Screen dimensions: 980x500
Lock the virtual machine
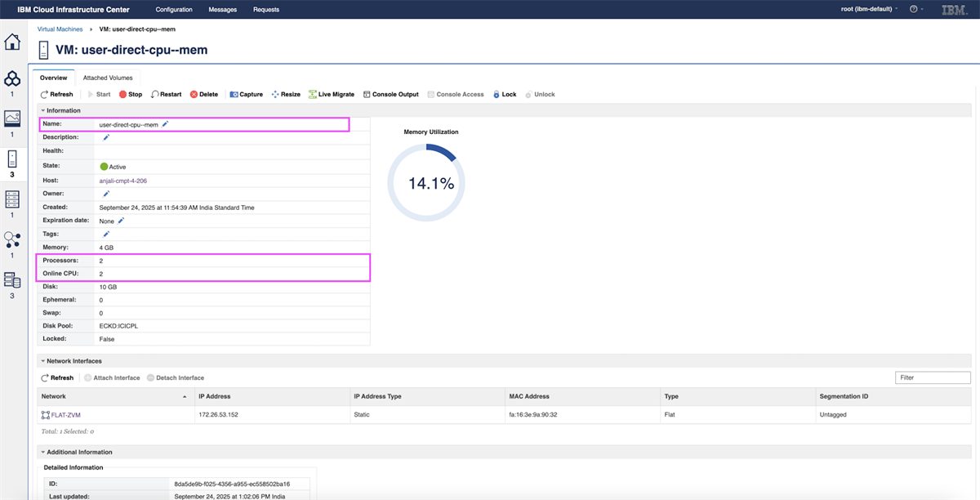click(505, 95)
